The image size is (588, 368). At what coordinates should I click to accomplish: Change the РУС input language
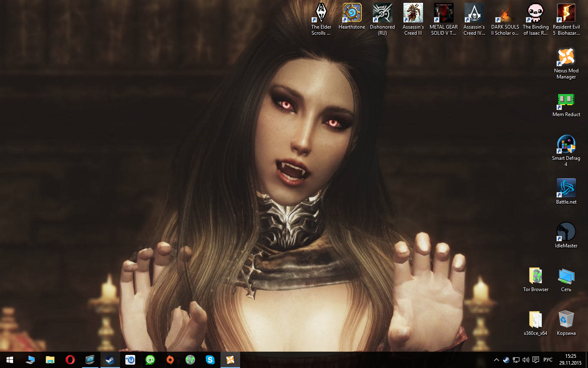click(548, 360)
